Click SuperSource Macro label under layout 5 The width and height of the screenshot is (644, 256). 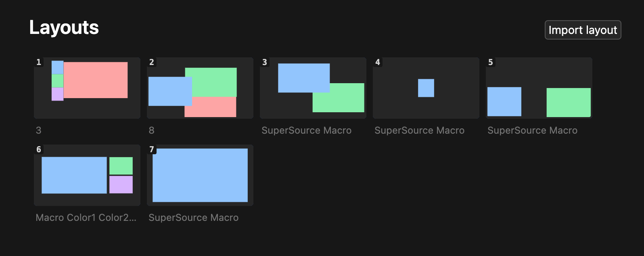coord(533,130)
